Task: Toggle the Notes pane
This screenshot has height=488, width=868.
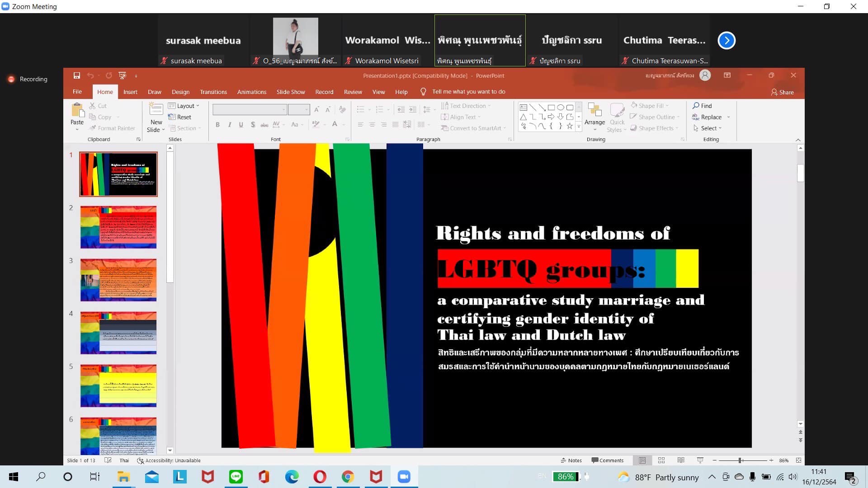Action: coord(571,460)
